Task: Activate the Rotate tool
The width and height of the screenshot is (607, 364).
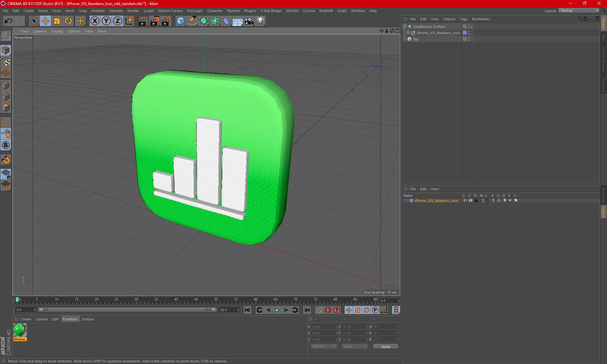Action: click(x=68, y=21)
